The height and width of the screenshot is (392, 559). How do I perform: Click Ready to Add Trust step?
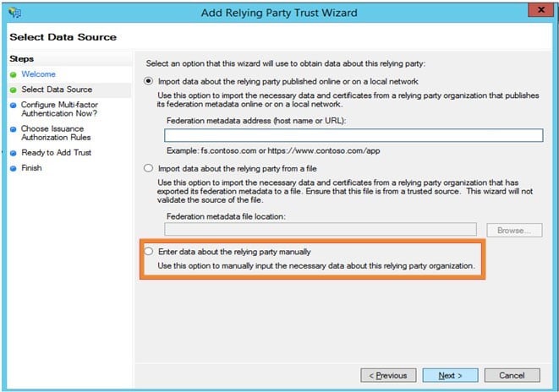pyautogui.click(x=56, y=153)
